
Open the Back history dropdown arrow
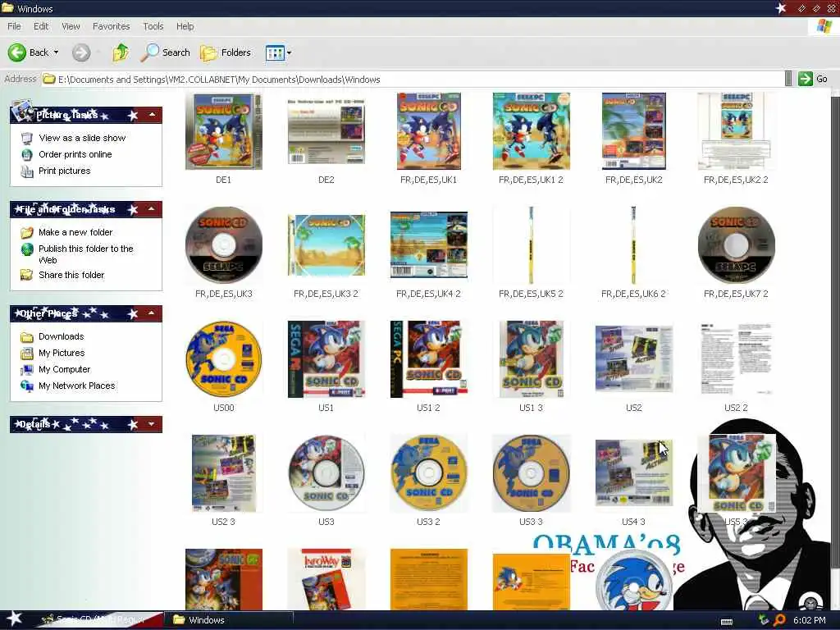(x=57, y=52)
